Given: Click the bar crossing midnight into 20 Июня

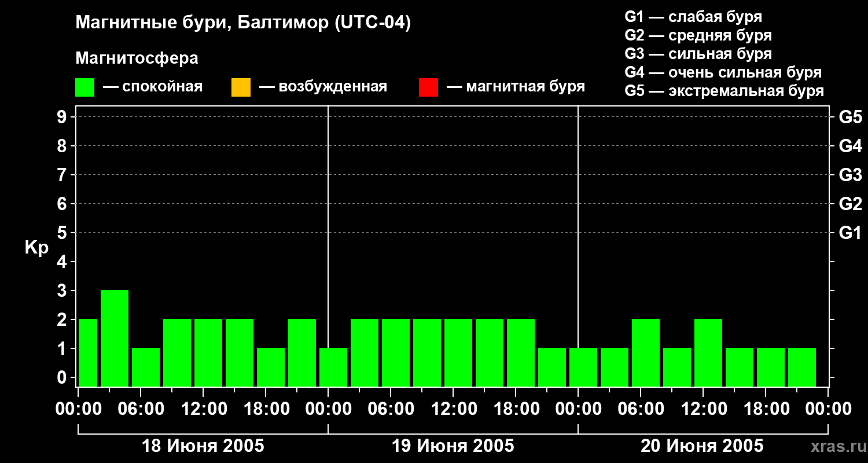Looking at the screenshot, I should point(583,367).
